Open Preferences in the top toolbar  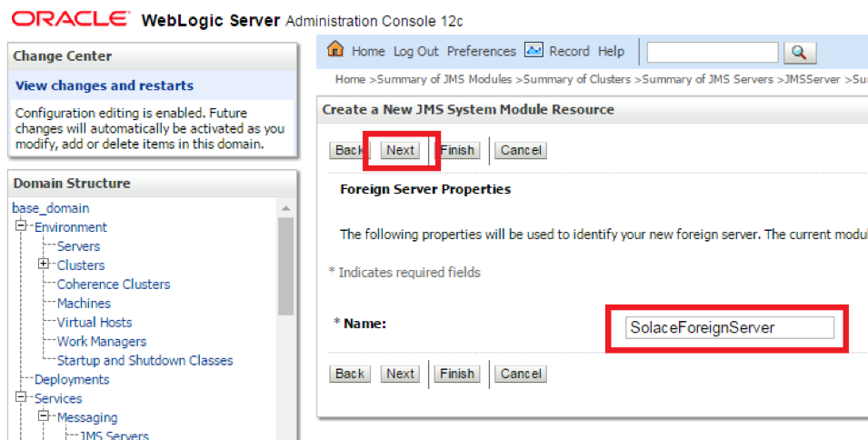click(481, 52)
